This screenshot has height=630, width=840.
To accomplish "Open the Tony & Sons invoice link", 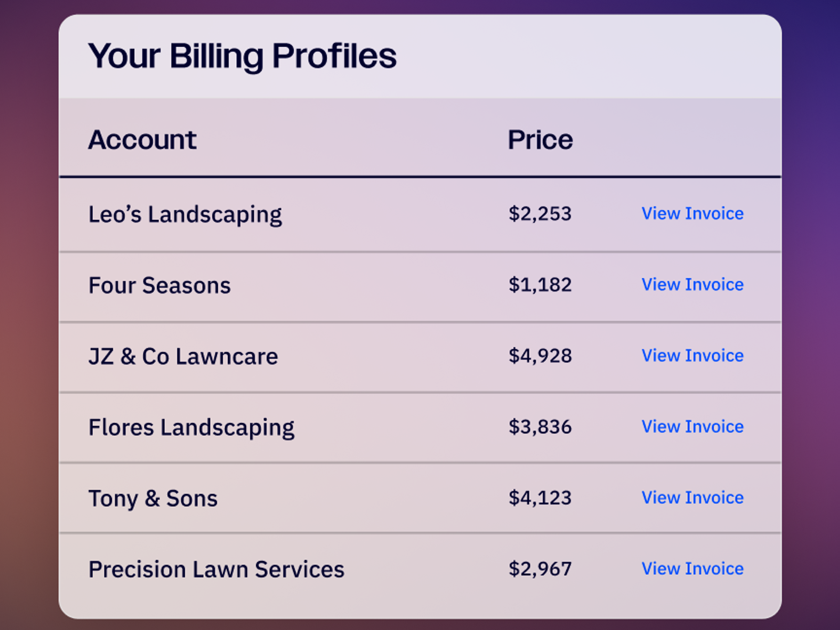I will [x=692, y=497].
